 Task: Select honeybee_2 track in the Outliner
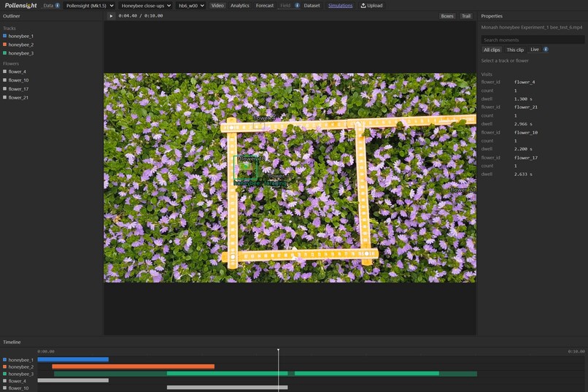click(20, 45)
